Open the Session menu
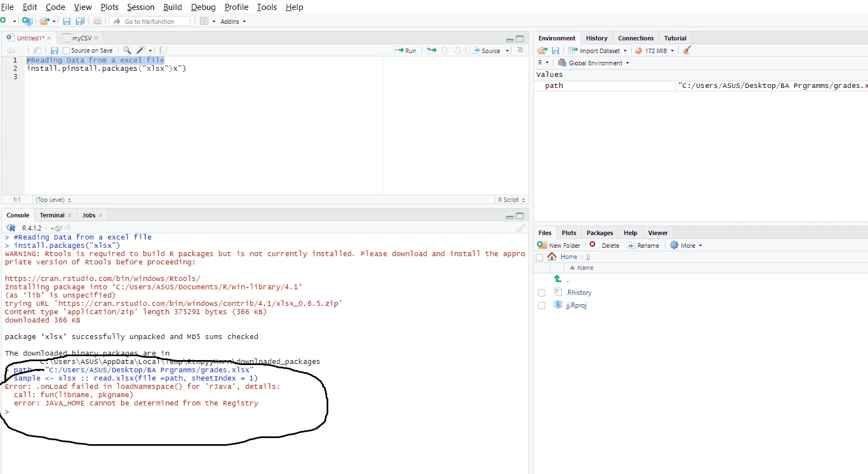This screenshot has height=474, width=868. coord(141,7)
